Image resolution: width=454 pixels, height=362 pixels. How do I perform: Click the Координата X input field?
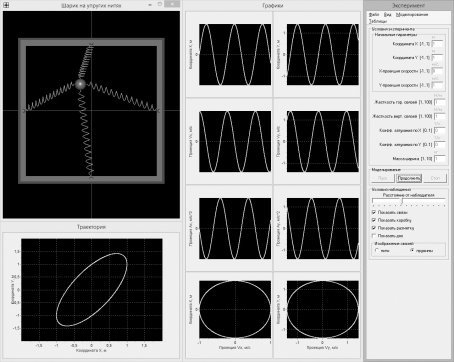point(437,44)
